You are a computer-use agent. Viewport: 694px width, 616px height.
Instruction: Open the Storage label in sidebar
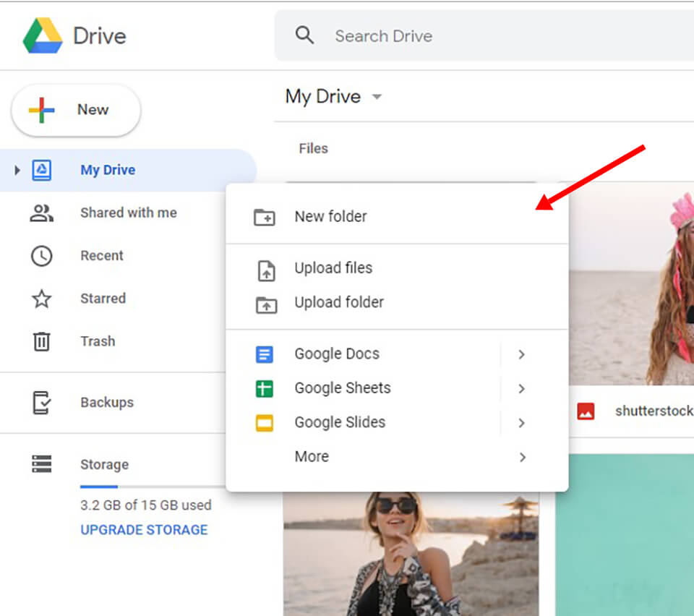tap(104, 465)
